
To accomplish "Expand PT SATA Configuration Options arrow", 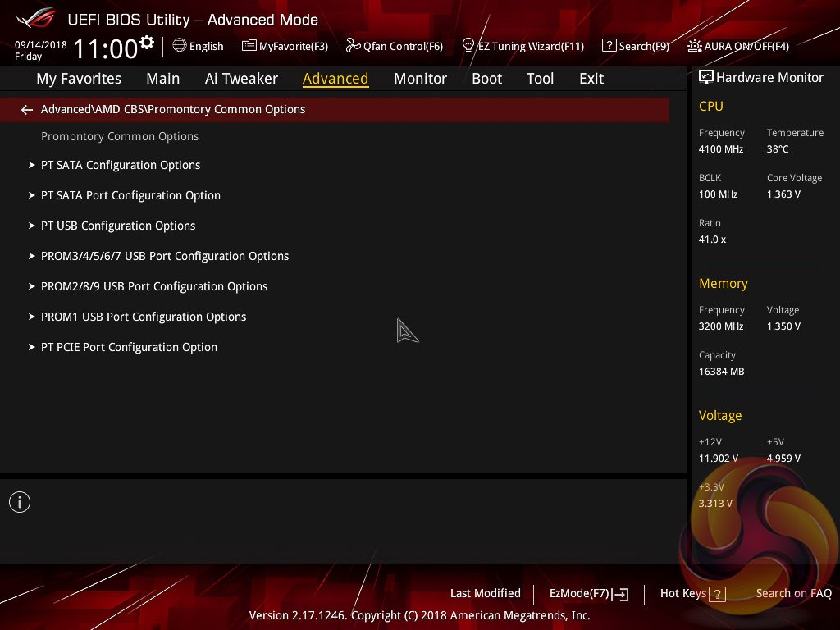I will coord(31,165).
